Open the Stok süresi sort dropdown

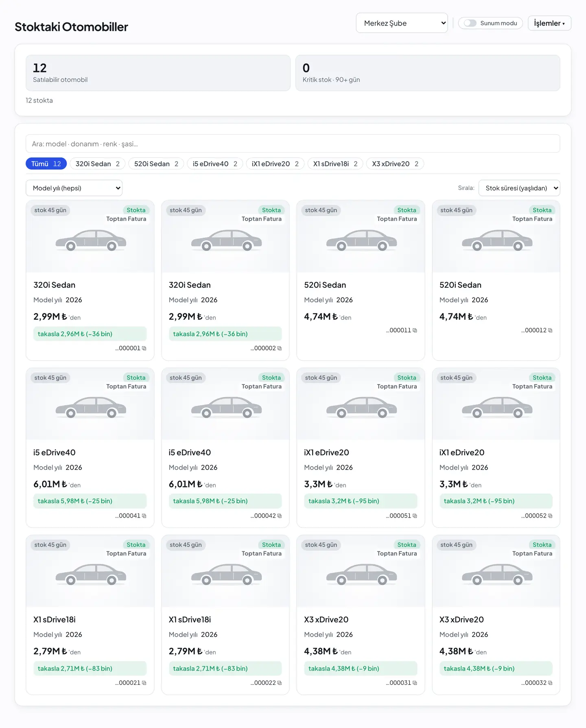coord(519,188)
